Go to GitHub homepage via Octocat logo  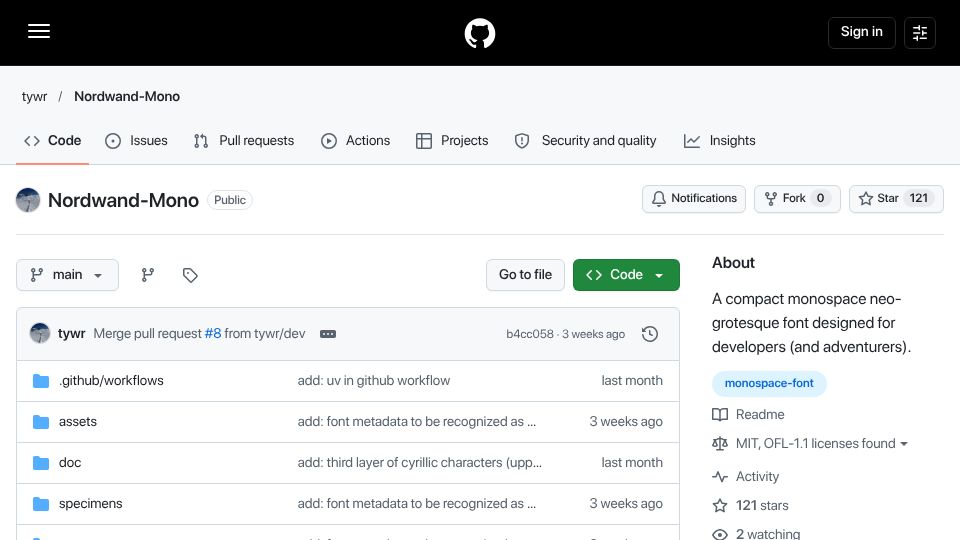[479, 33]
